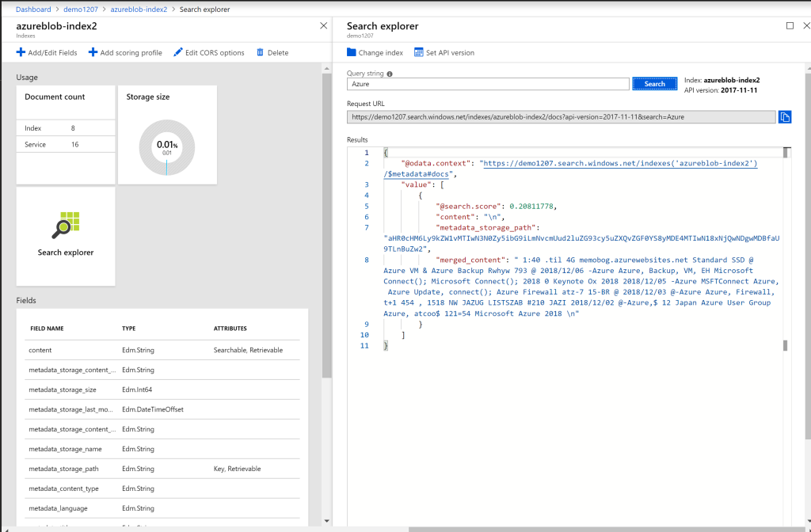The height and width of the screenshot is (532, 811).
Task: Focus the Query string input field
Action: click(488, 84)
